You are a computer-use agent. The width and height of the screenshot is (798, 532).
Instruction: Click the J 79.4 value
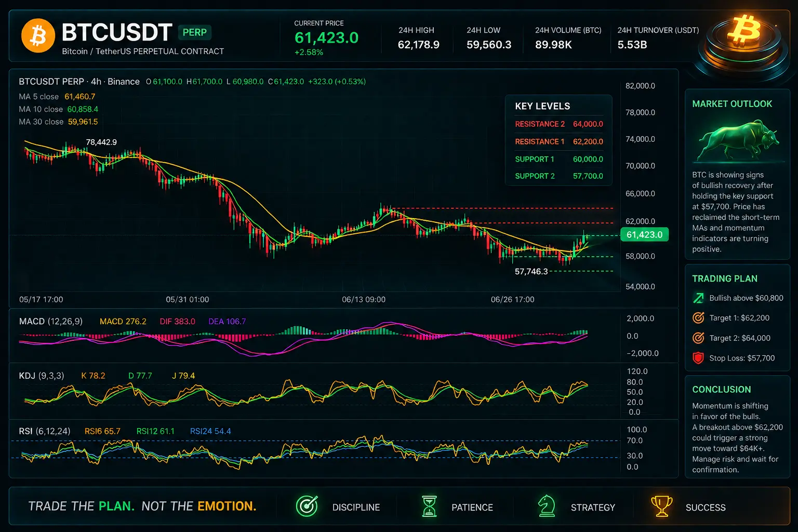pos(183,376)
